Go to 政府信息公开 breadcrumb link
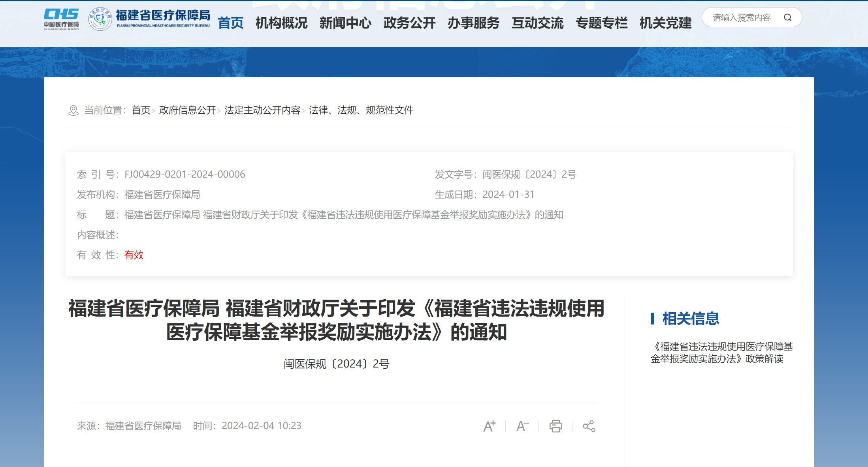 pos(187,110)
